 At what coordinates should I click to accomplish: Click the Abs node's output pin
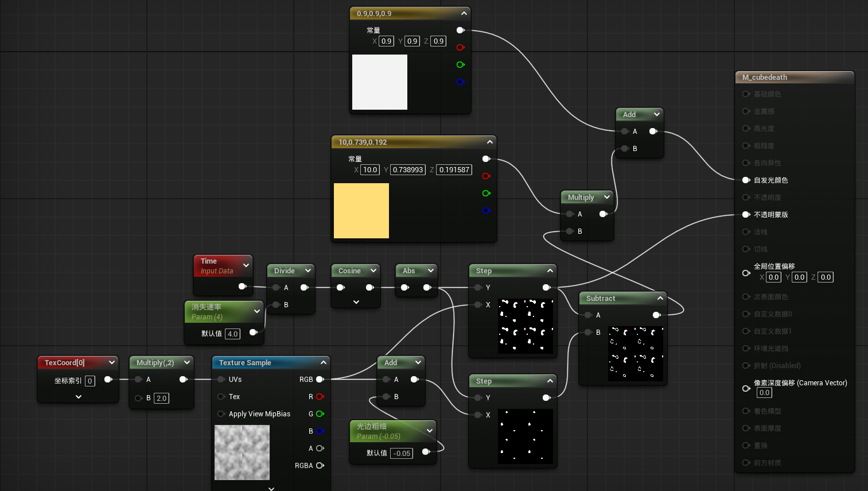point(427,288)
